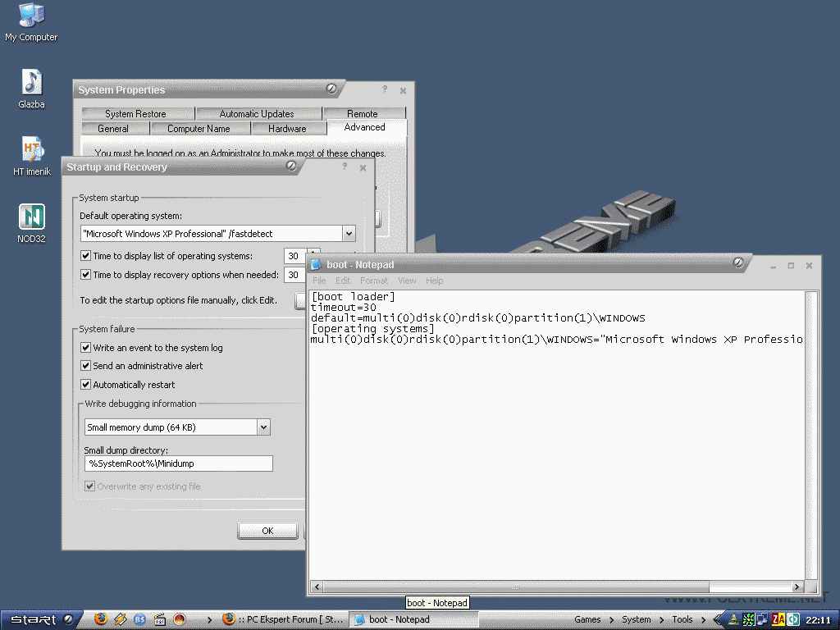This screenshot has height=630, width=840.
Task: Click the round badge on the Notepad title bar
Action: [738, 262]
